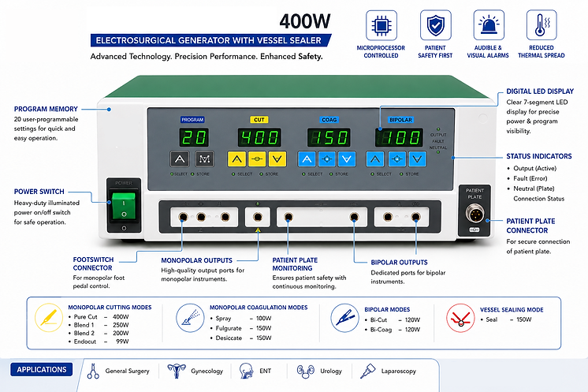The height and width of the screenshot is (392, 588).
Task: Click the Audible & Visual Alarms siren icon
Action: click(x=489, y=25)
